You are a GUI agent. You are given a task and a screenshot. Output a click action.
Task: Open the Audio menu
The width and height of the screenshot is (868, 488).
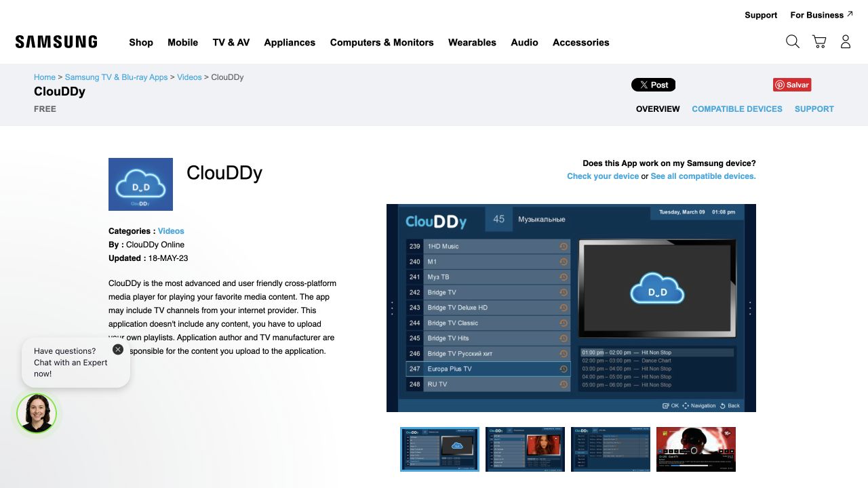(524, 42)
